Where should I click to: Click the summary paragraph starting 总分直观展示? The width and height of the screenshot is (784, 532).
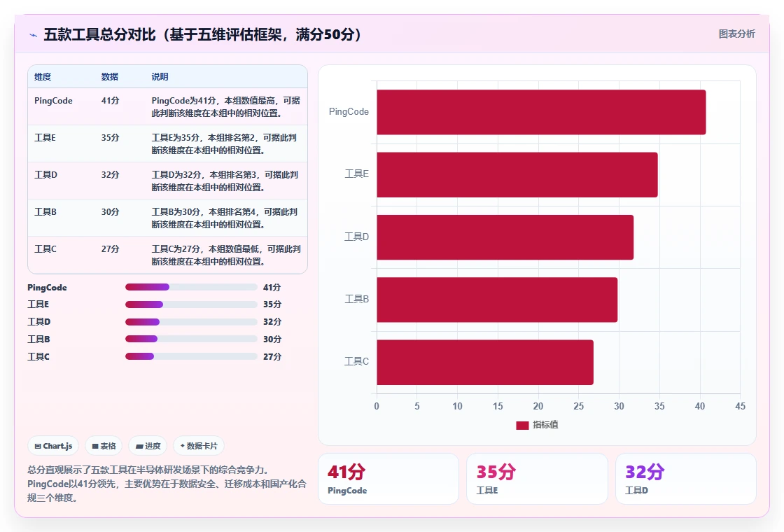[167, 484]
